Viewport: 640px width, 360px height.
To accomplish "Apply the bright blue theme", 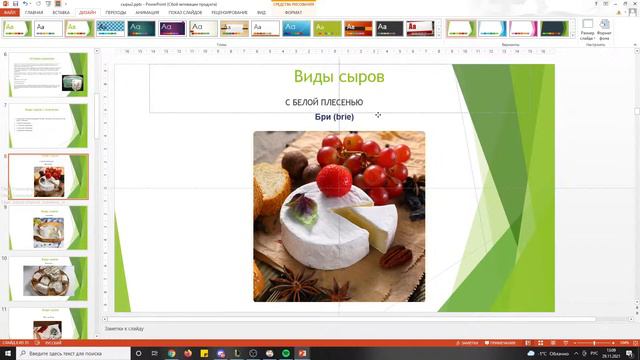I will click(x=296, y=29).
